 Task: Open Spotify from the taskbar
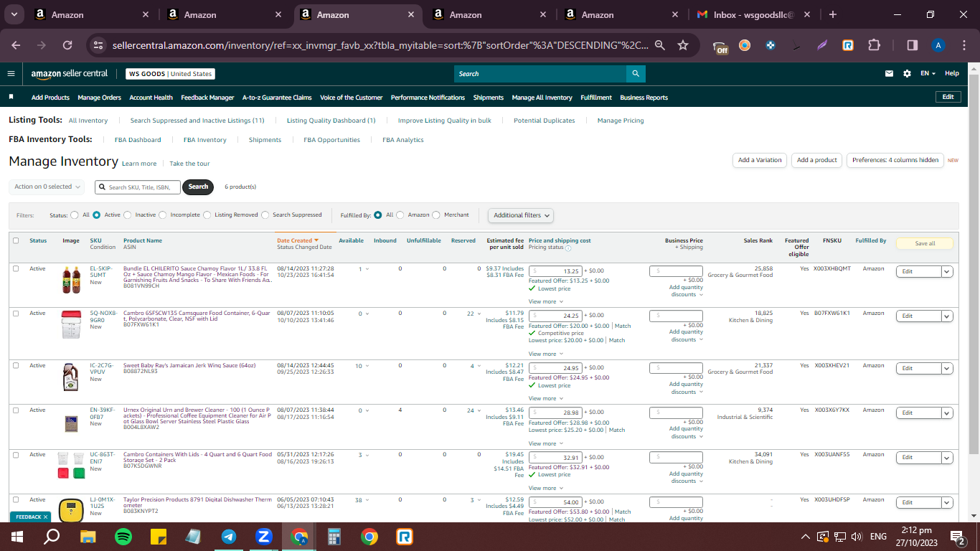click(123, 537)
